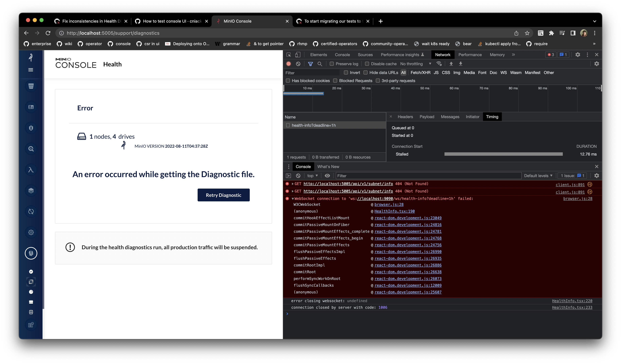Open the Lambda icon in sidebar
Screen dimensions: 621x364
tap(31, 170)
